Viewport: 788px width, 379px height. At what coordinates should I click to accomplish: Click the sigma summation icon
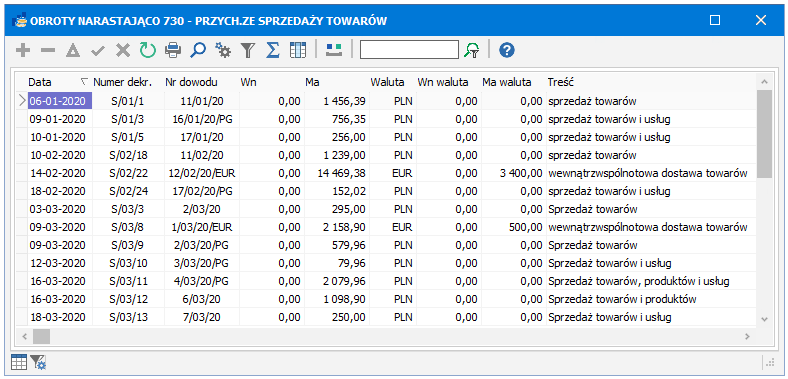click(x=272, y=50)
